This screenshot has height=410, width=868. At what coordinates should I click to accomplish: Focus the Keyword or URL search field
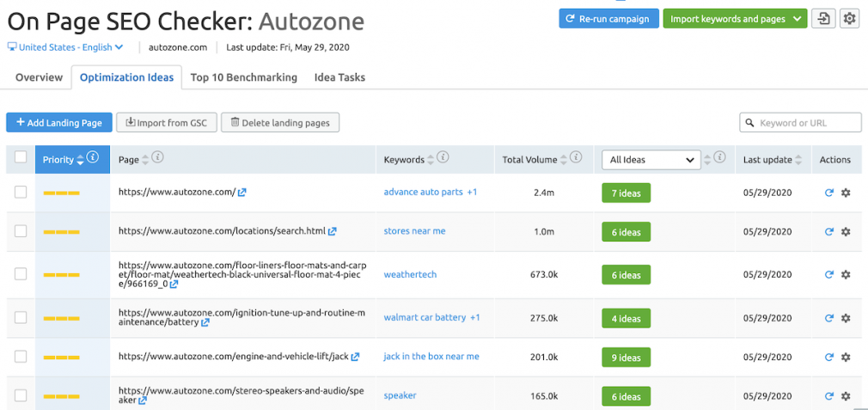800,123
